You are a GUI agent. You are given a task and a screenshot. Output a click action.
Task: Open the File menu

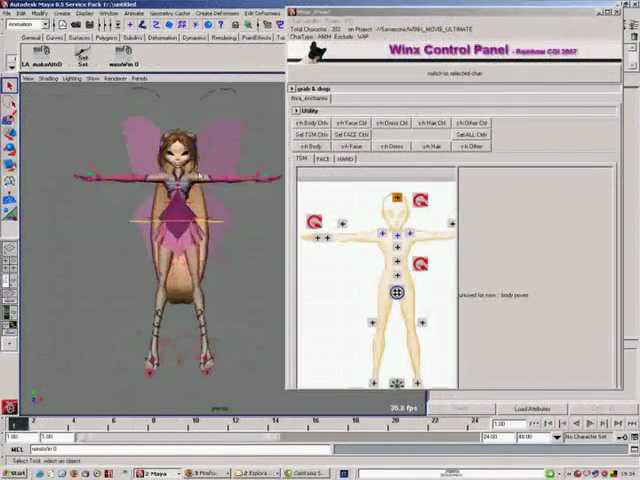click(7, 13)
